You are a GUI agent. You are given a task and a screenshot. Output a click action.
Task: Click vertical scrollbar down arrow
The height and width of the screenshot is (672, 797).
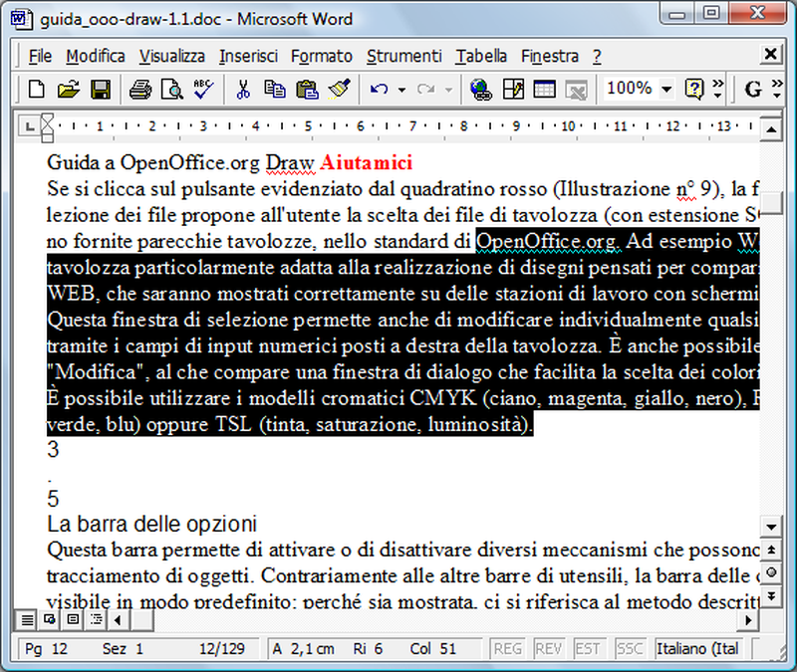[x=771, y=528]
